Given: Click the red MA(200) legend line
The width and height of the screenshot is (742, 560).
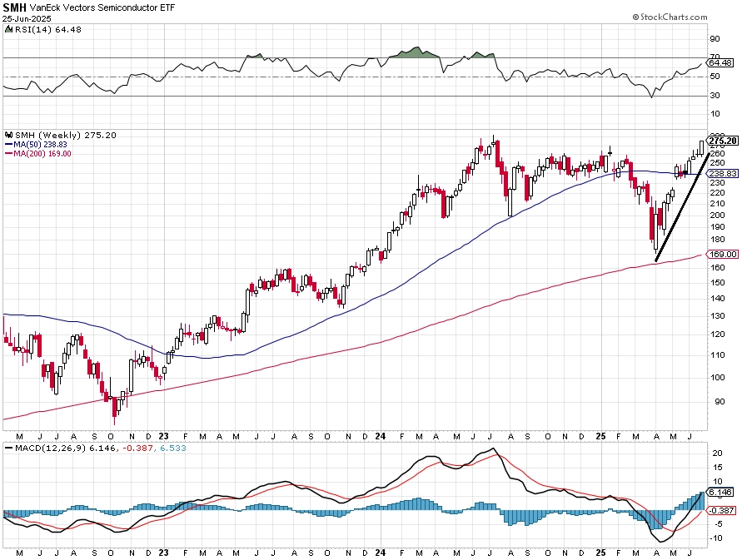Looking at the screenshot, I should pyautogui.click(x=8, y=154).
